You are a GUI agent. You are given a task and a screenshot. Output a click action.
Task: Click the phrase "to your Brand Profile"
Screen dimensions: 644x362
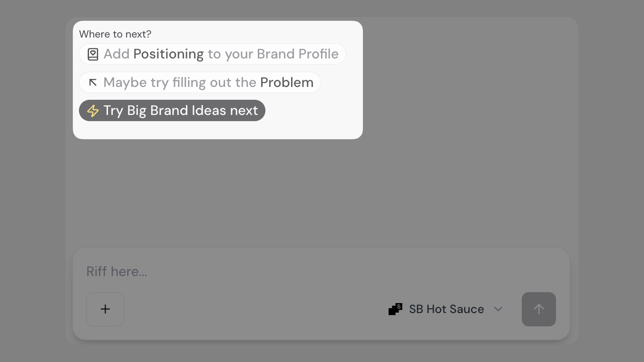[273, 54]
